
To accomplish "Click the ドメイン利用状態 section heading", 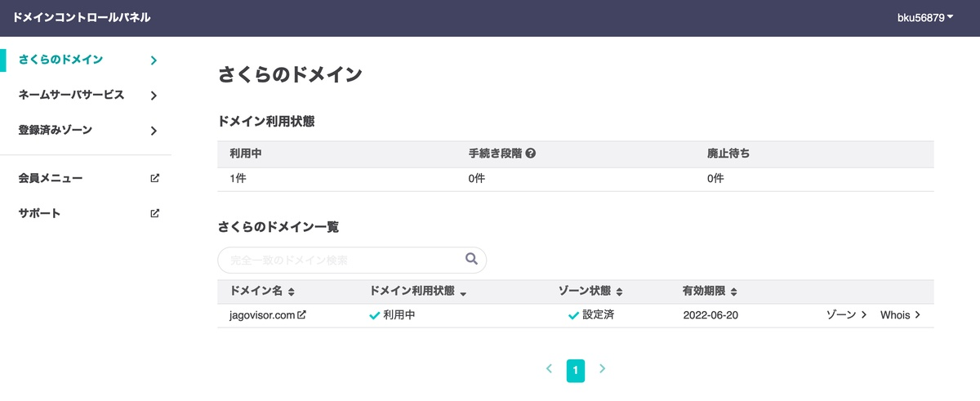I will 266,121.
